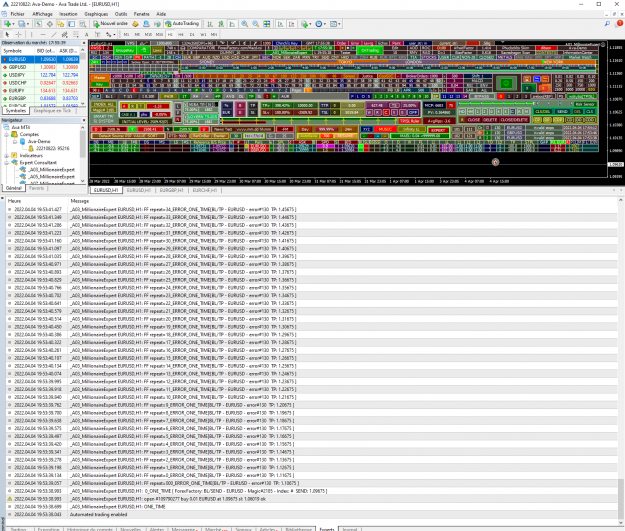Select the MN timeframe
The width and height of the screenshot is (625, 531).
pos(214,35)
